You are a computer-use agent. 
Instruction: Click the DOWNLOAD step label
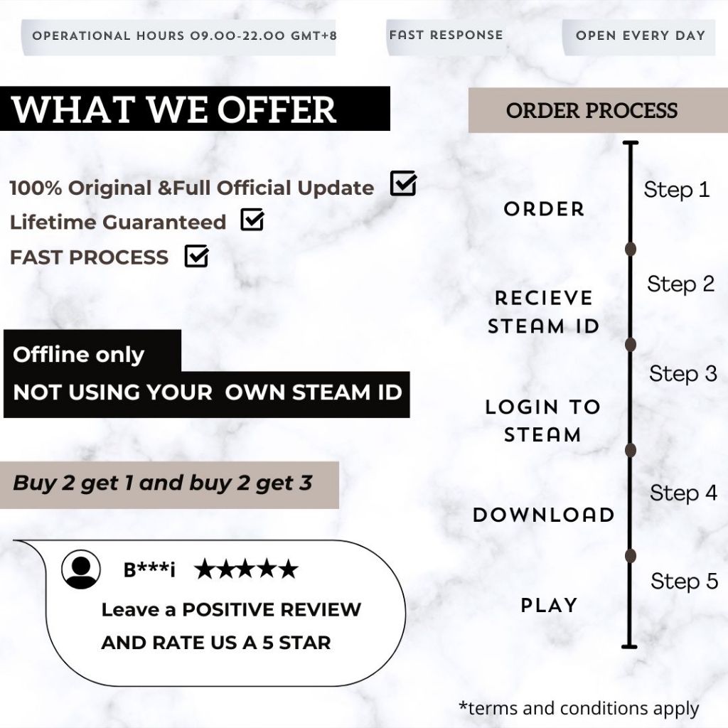(x=544, y=515)
